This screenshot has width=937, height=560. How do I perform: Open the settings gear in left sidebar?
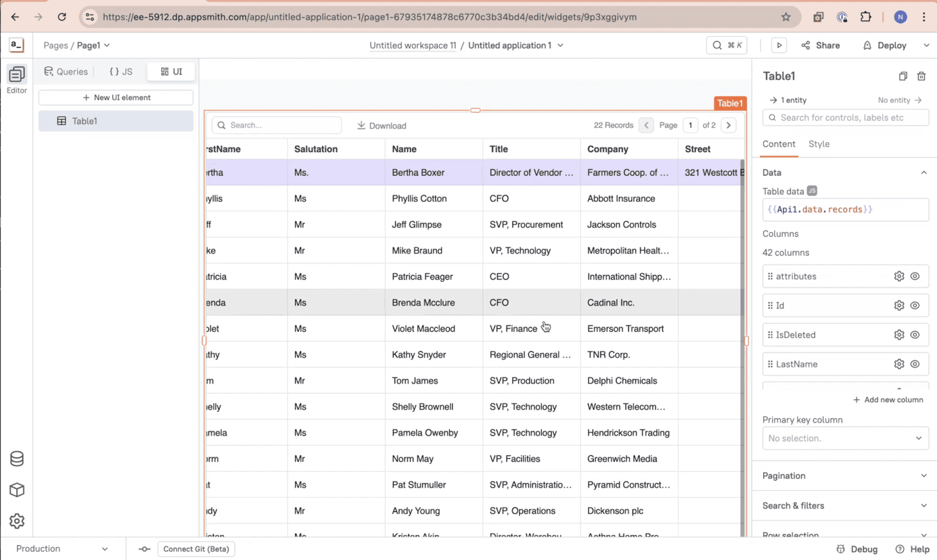point(17,521)
